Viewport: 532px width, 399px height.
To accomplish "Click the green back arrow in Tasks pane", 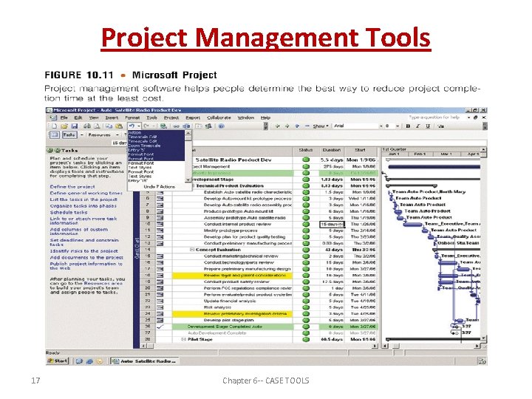I will coord(50,150).
